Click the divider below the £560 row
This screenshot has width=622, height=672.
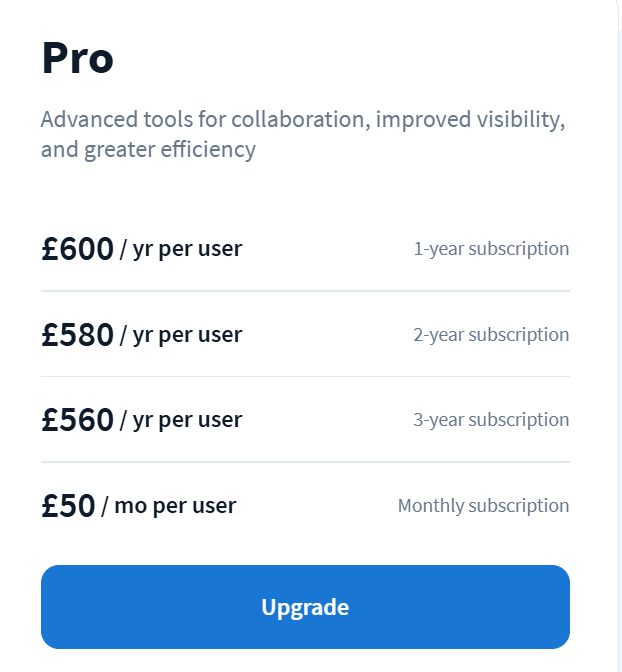[305, 462]
